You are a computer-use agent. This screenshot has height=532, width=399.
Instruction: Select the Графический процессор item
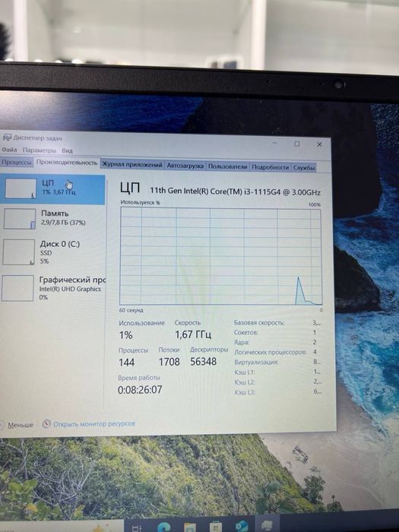[52, 288]
